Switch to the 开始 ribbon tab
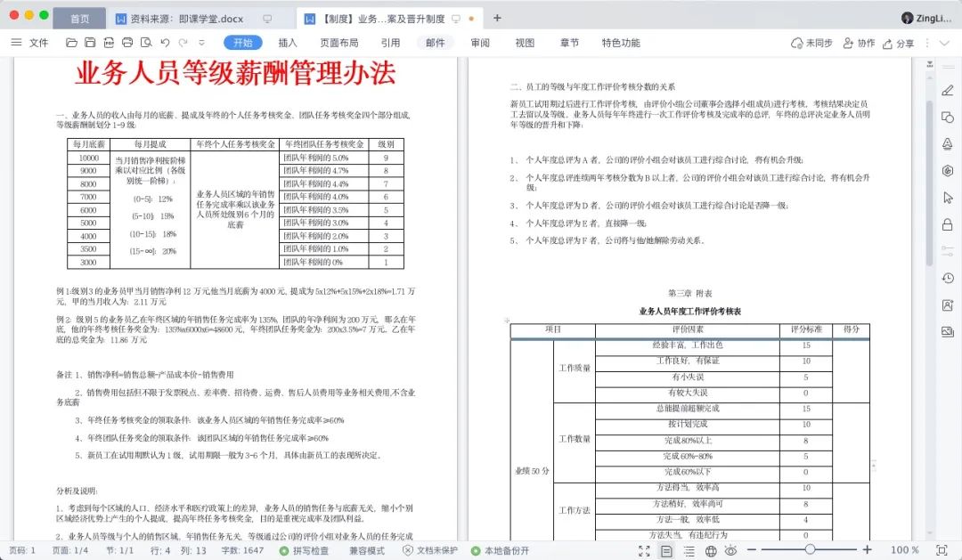962x560 pixels. 243,43
